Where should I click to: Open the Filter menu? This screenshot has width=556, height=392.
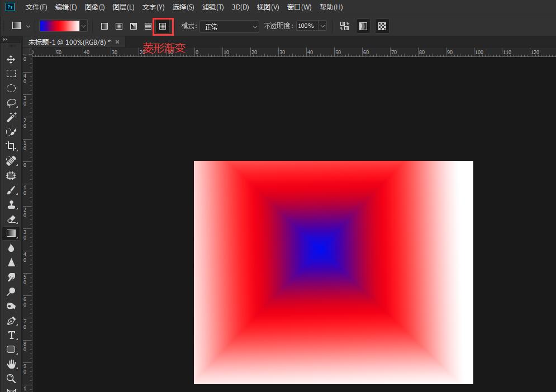[x=213, y=7]
